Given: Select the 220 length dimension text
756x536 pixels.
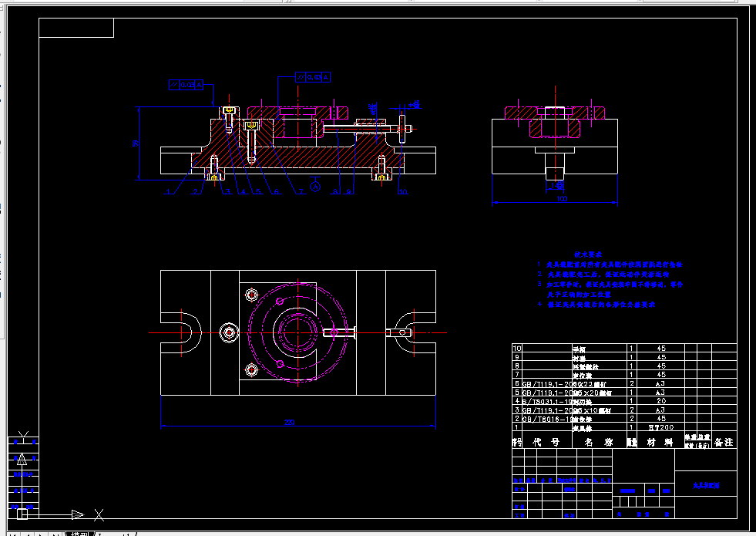Looking at the screenshot, I should 289,422.
